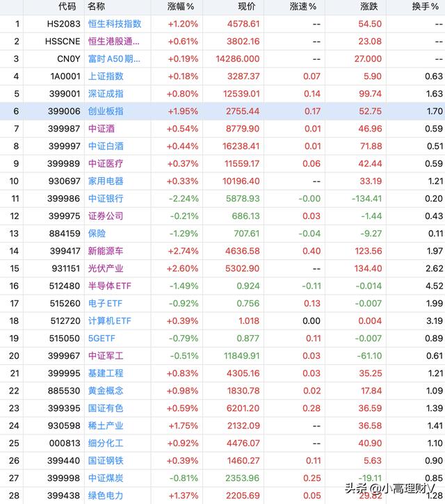
Task: Open 黄金概念 sector link
Action: (x=106, y=391)
